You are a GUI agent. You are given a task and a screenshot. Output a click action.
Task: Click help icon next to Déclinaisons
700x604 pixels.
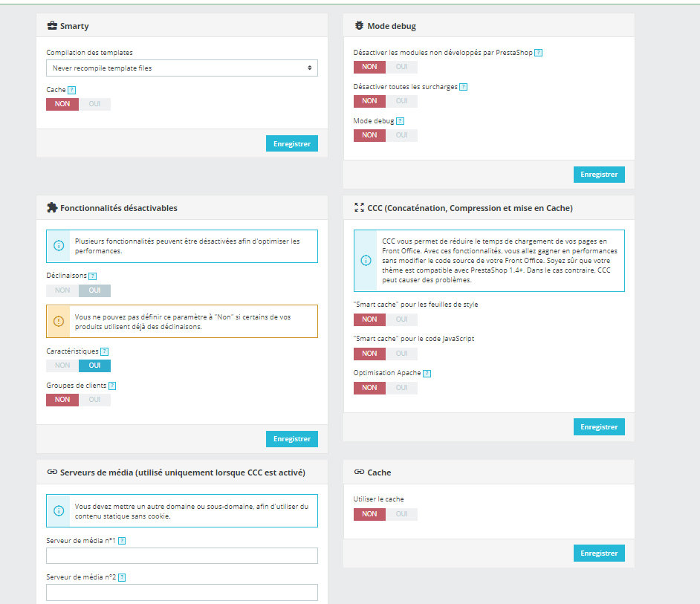point(92,276)
